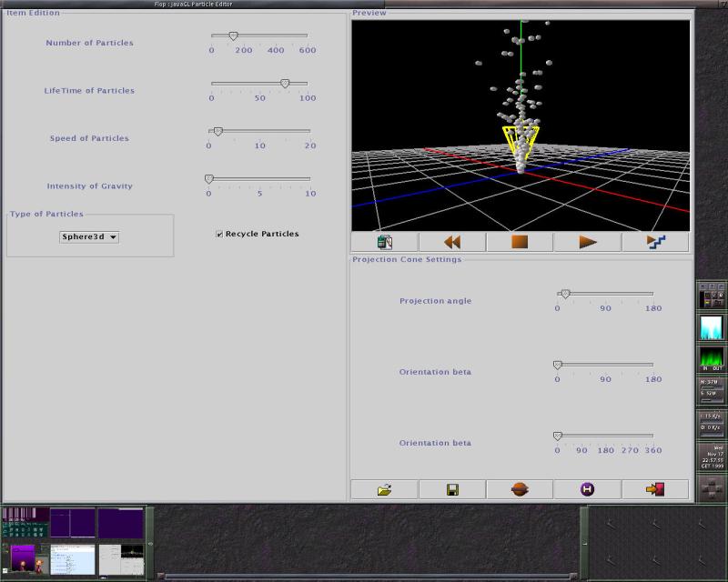Click the Number of Particles slider thumb

coord(233,35)
